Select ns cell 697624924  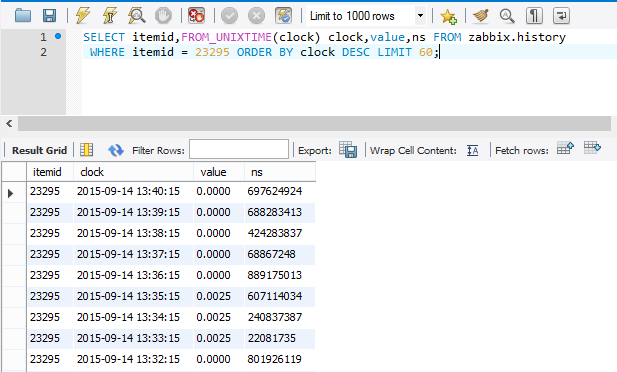pyautogui.click(x=280, y=191)
